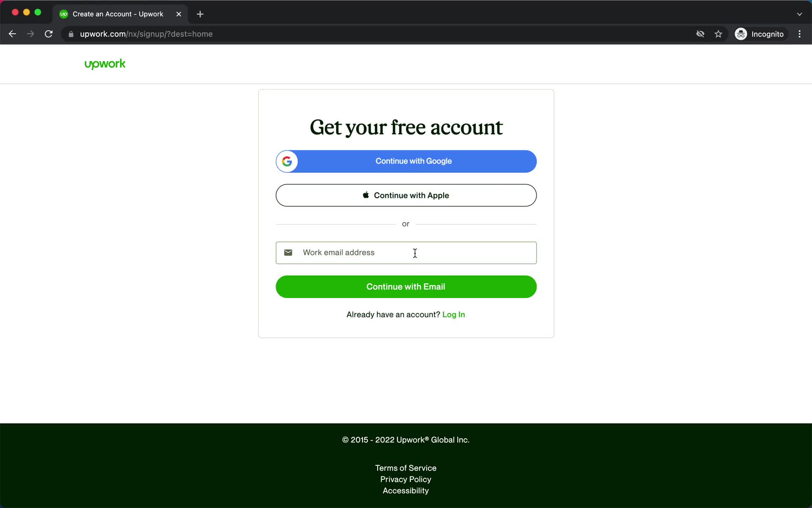Click the Google G logo icon

[287, 161]
